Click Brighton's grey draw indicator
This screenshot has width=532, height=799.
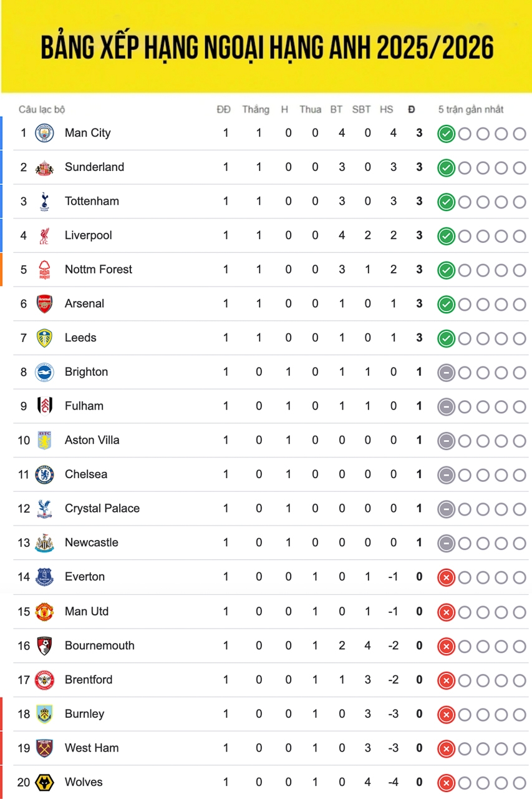point(446,373)
